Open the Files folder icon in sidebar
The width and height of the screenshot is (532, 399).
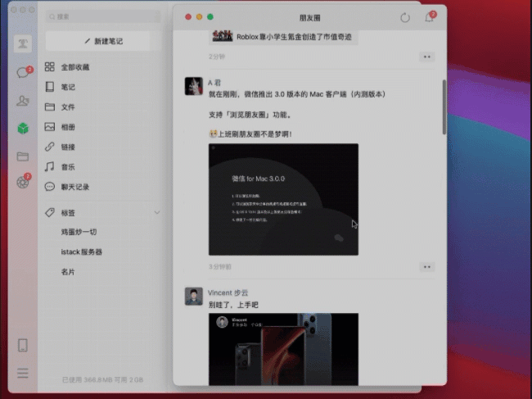coord(23,156)
